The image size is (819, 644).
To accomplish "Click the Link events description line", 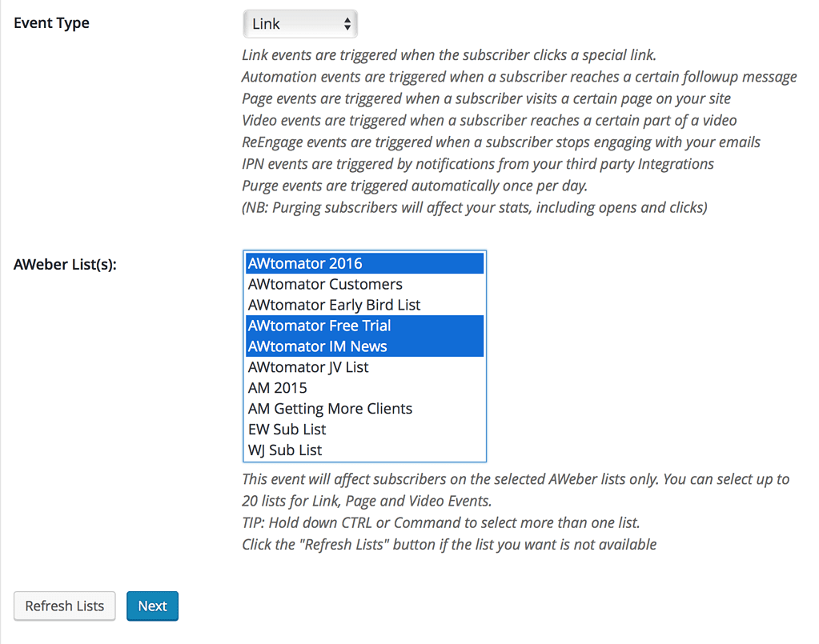I will coord(449,54).
